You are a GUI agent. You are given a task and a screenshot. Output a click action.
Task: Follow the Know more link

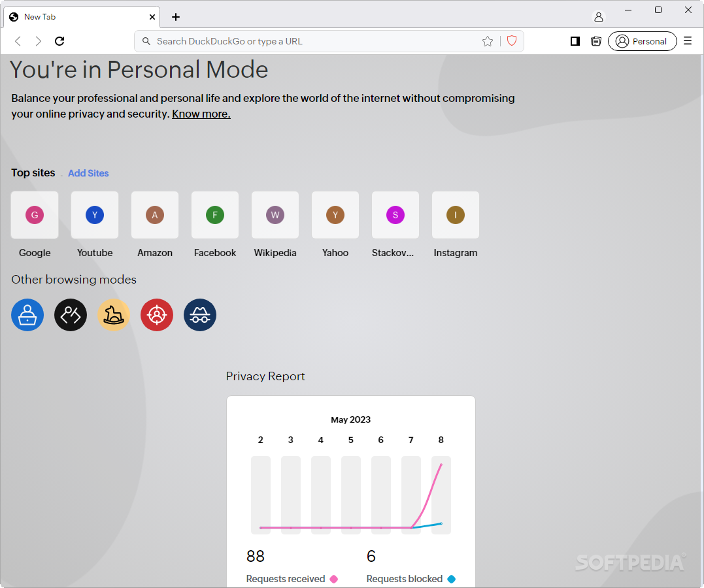click(201, 114)
